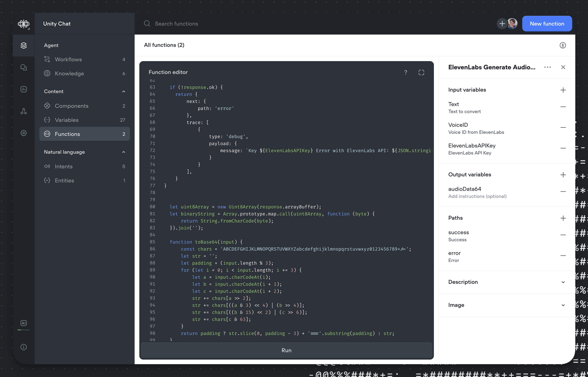Open function editor help question mark
Screen dimensions: 588x377
[406, 72]
